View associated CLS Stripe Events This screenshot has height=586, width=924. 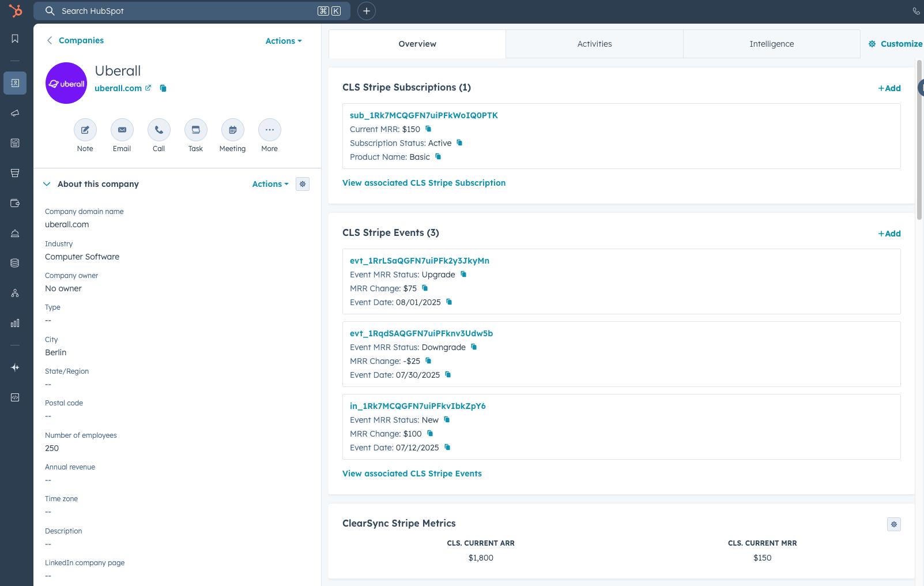tap(412, 474)
